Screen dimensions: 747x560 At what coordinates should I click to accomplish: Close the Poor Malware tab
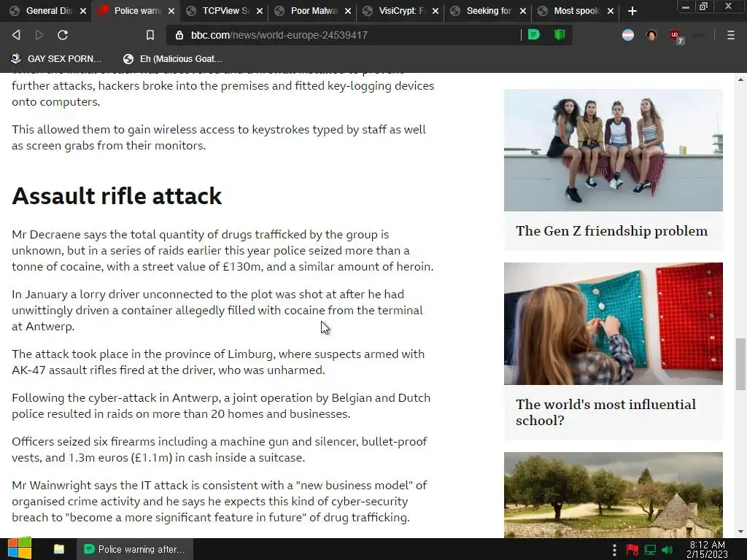pyautogui.click(x=348, y=11)
